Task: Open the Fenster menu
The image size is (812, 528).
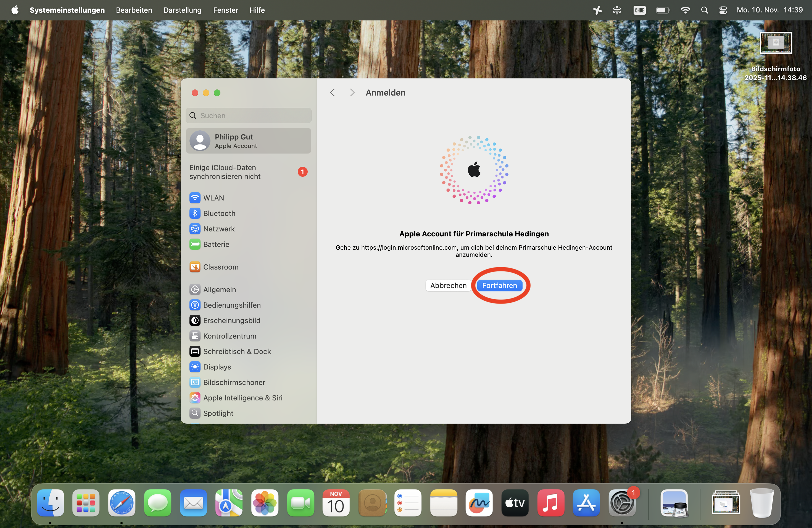Action: coord(226,10)
